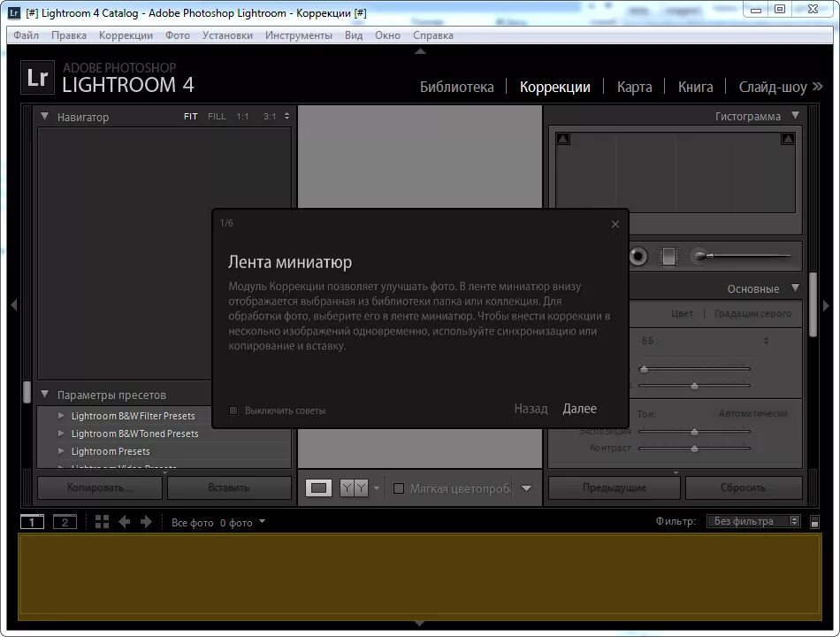Viewport: 840px width, 637px height.
Task: Open the Справка menu
Action: coord(433,35)
